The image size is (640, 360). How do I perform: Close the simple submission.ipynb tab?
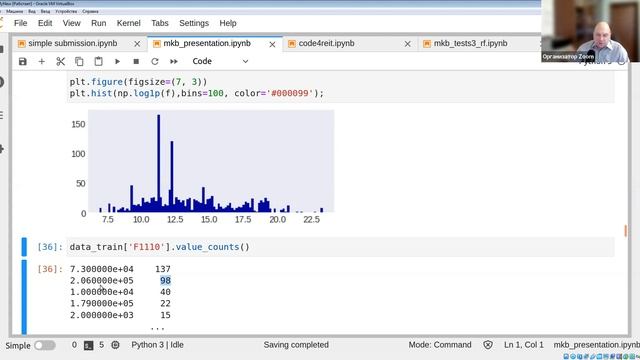pos(137,44)
